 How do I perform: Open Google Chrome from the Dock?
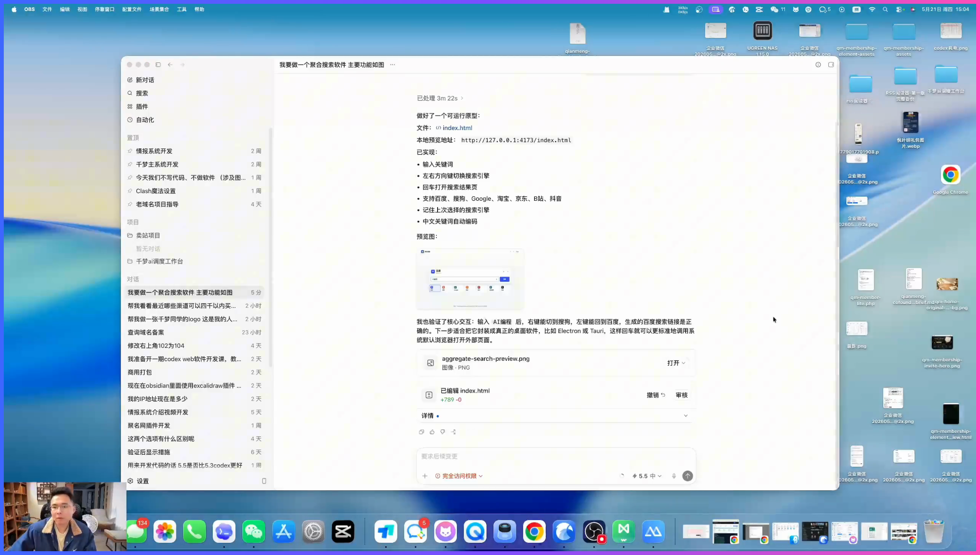534,531
